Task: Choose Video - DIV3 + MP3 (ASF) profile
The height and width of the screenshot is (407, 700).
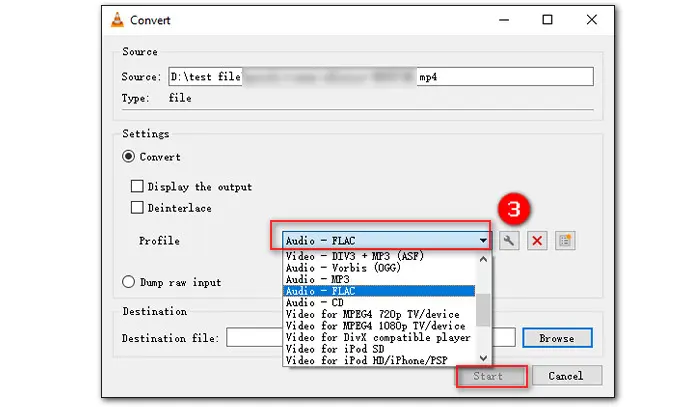Action: click(379, 256)
